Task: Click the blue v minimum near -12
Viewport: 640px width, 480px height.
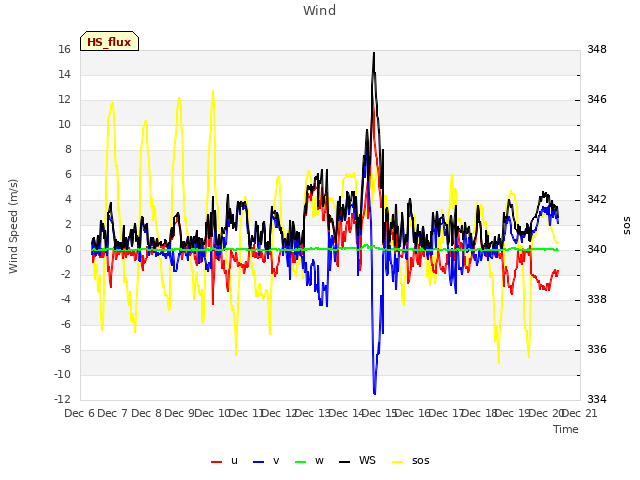Action: pos(374,393)
